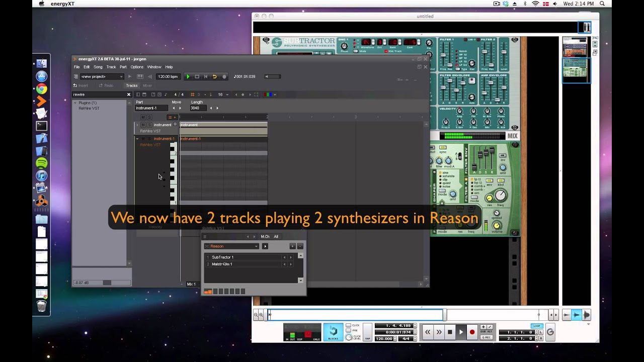Click the Reason record button
This screenshot has width=644, height=362.
[472, 332]
